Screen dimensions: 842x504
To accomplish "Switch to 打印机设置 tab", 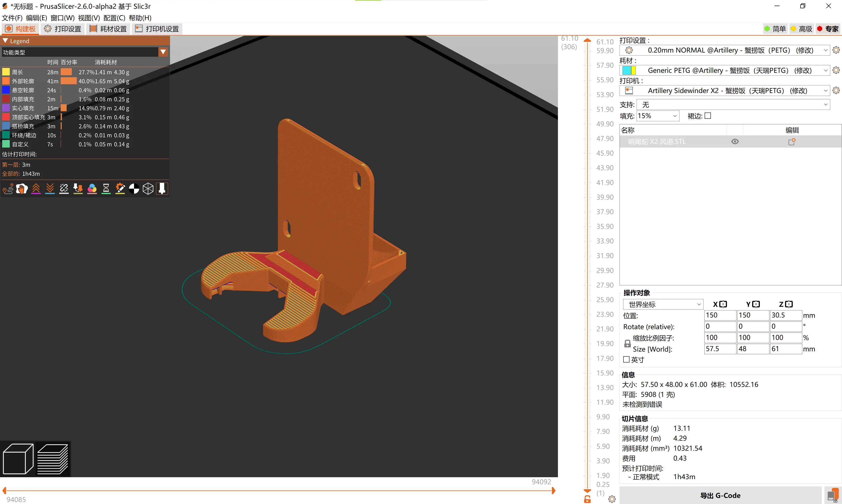I will (x=157, y=29).
